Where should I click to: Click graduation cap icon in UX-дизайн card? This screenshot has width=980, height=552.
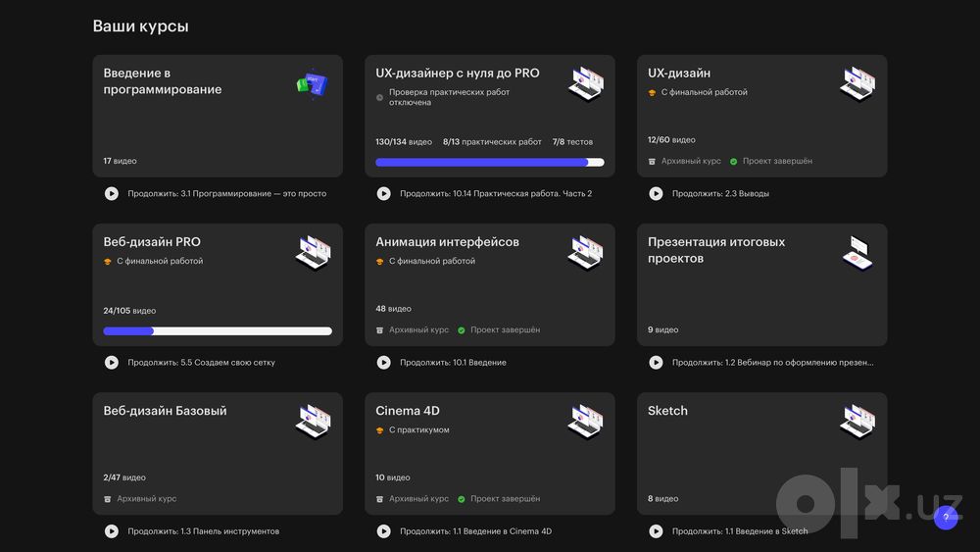click(x=652, y=92)
